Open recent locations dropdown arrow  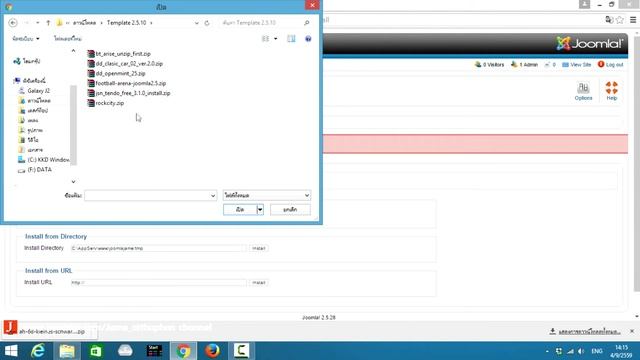[38, 23]
